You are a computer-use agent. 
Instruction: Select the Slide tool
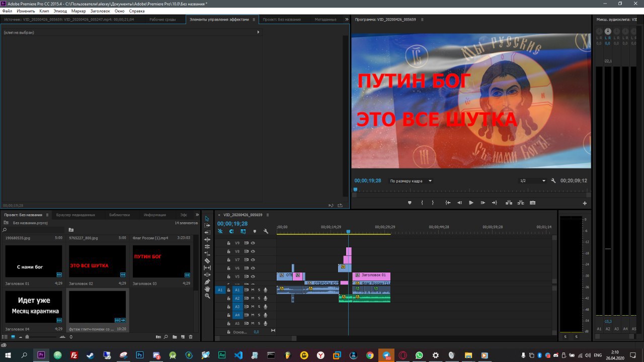pos(207,275)
